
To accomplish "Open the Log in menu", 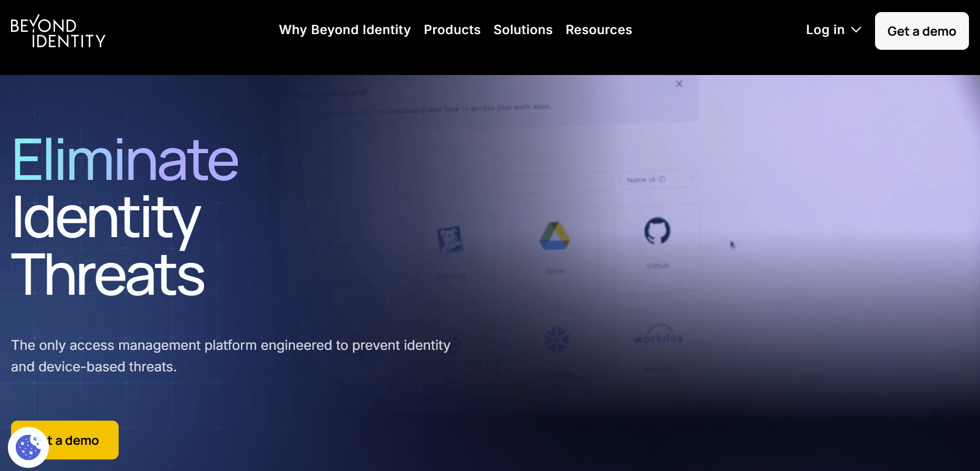I will (825, 30).
